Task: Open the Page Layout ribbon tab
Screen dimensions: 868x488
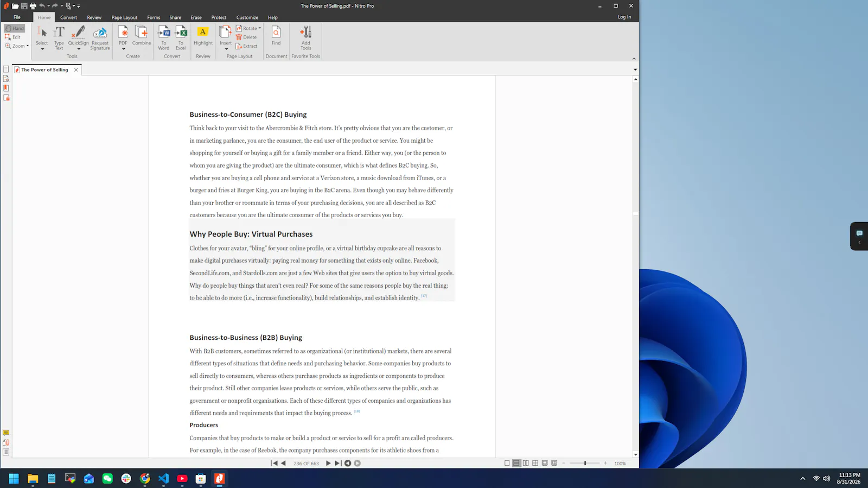Action: (124, 17)
